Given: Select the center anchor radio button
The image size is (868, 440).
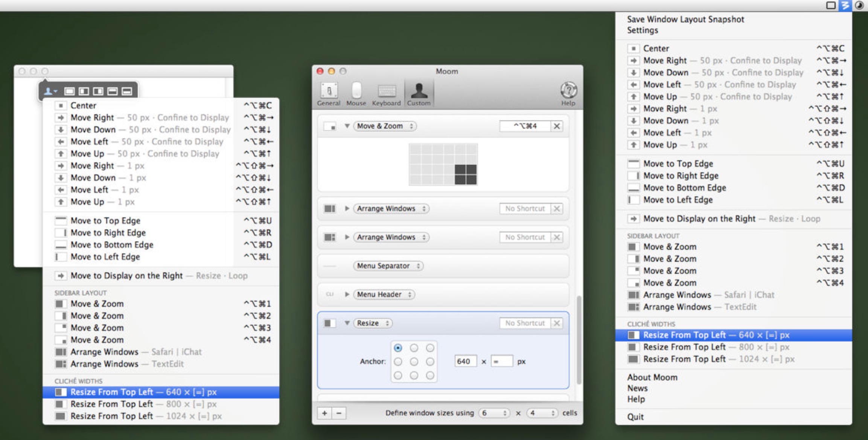Looking at the screenshot, I should (414, 362).
